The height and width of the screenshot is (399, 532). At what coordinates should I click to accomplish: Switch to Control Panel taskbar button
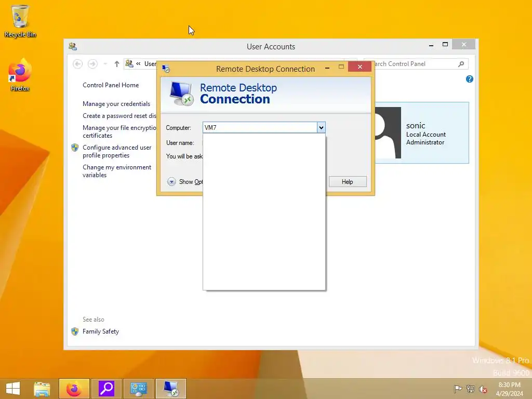[x=138, y=389]
